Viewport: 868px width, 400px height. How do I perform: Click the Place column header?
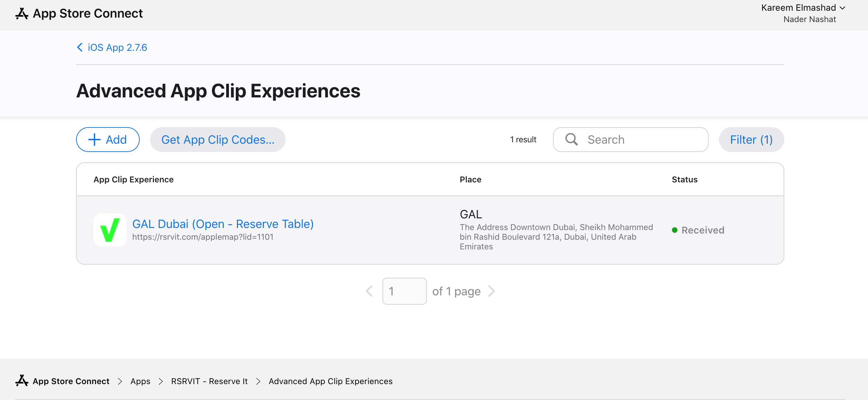point(471,180)
